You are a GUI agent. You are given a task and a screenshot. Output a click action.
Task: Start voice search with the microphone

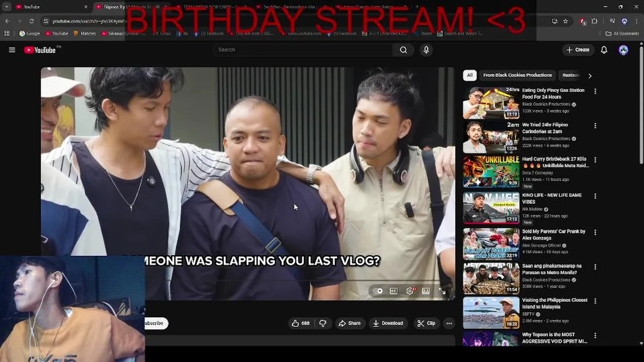(426, 50)
